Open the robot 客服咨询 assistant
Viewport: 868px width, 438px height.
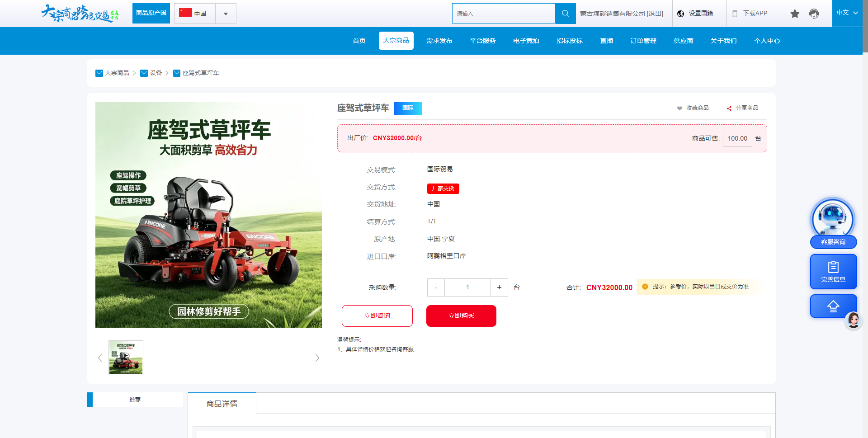(833, 223)
